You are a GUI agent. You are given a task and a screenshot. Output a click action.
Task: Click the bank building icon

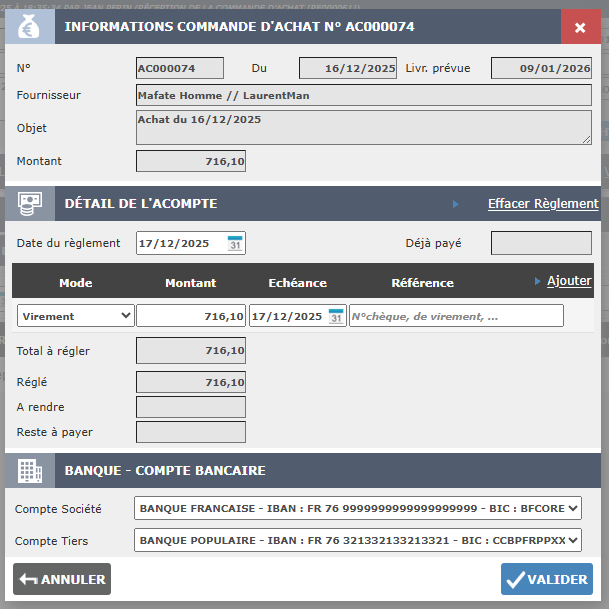(30, 470)
